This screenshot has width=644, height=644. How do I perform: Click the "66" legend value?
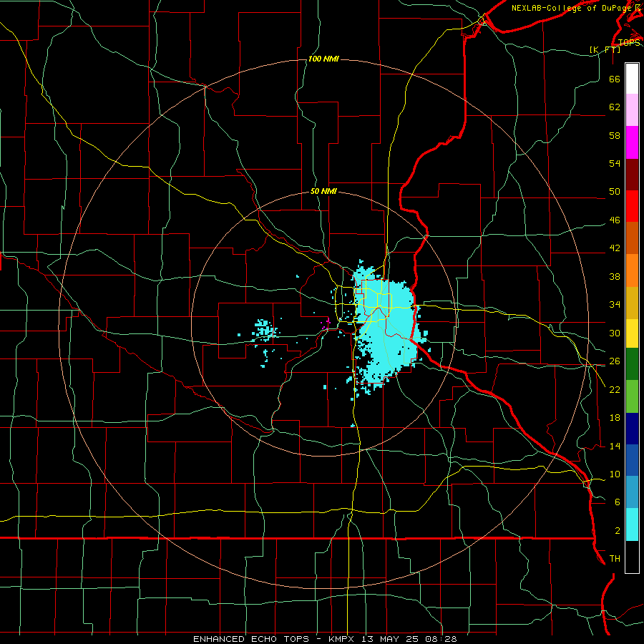[x=615, y=79]
